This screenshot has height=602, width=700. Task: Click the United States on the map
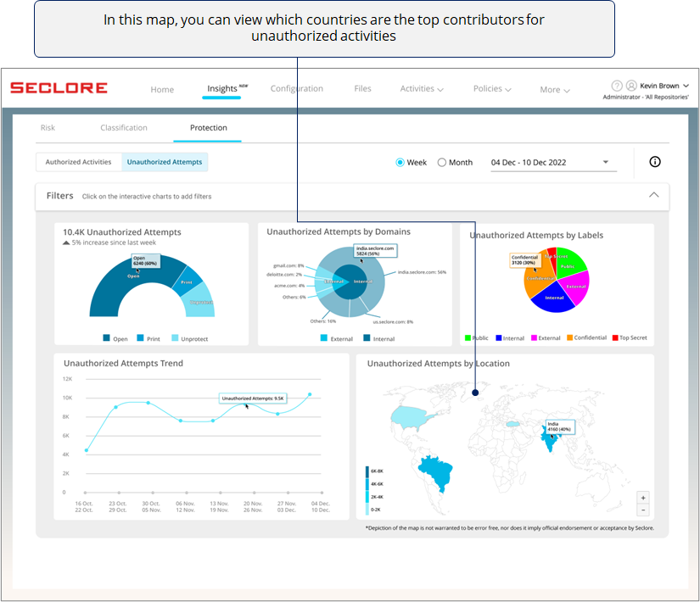click(x=411, y=417)
